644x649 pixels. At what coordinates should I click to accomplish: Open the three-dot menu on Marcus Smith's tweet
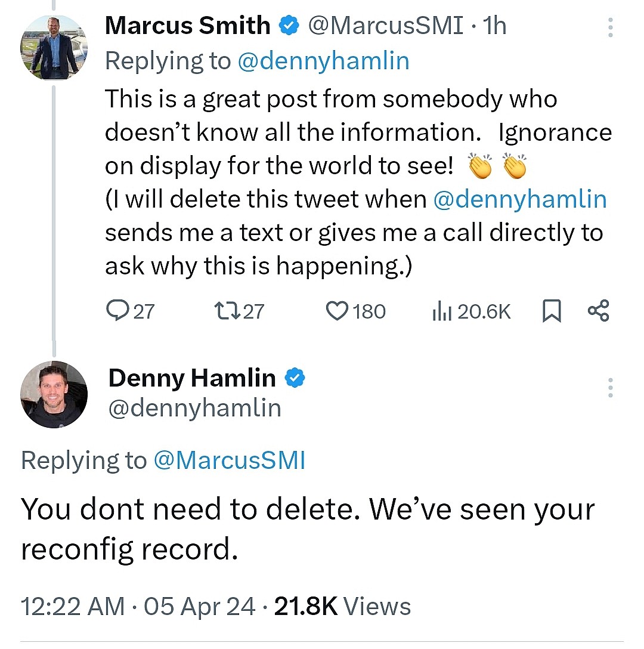(610, 28)
